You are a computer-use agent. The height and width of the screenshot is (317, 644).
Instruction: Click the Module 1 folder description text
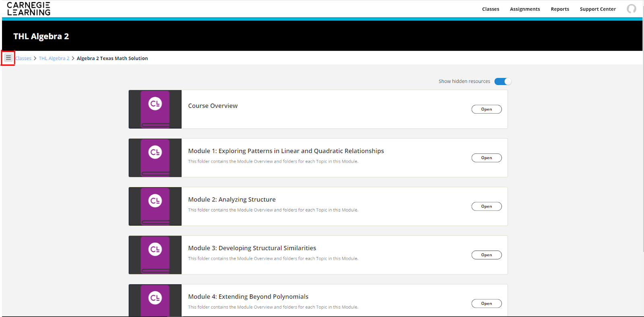(273, 162)
